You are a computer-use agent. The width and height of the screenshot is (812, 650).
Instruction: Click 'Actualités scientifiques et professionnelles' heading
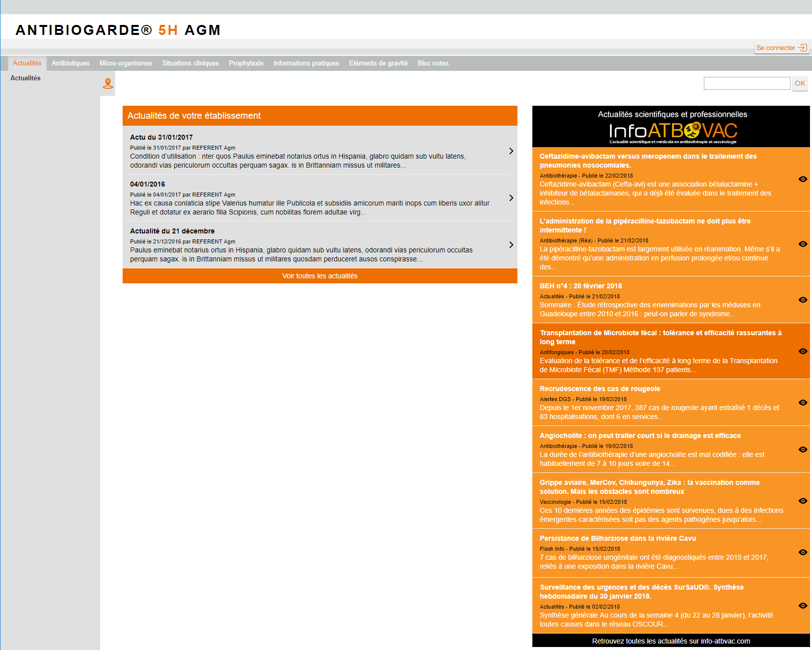click(x=672, y=114)
